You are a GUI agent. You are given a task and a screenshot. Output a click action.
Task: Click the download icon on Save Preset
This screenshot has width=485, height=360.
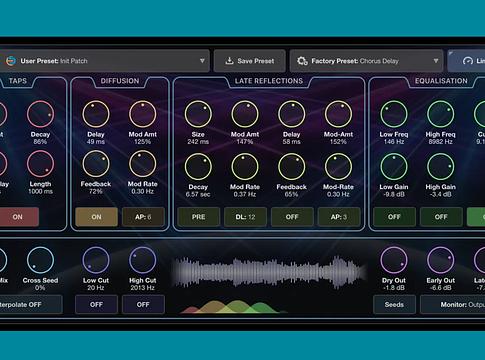click(x=229, y=61)
